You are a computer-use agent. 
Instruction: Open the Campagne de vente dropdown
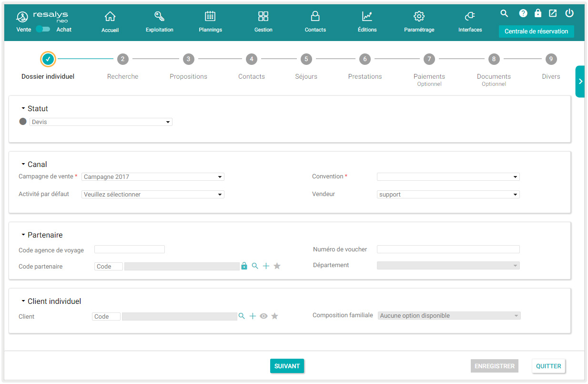[152, 177]
